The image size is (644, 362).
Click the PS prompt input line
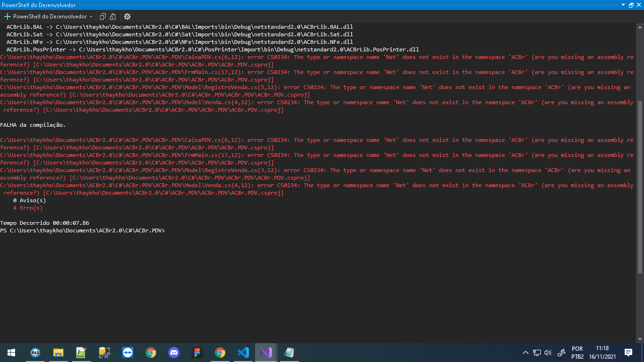click(83, 230)
